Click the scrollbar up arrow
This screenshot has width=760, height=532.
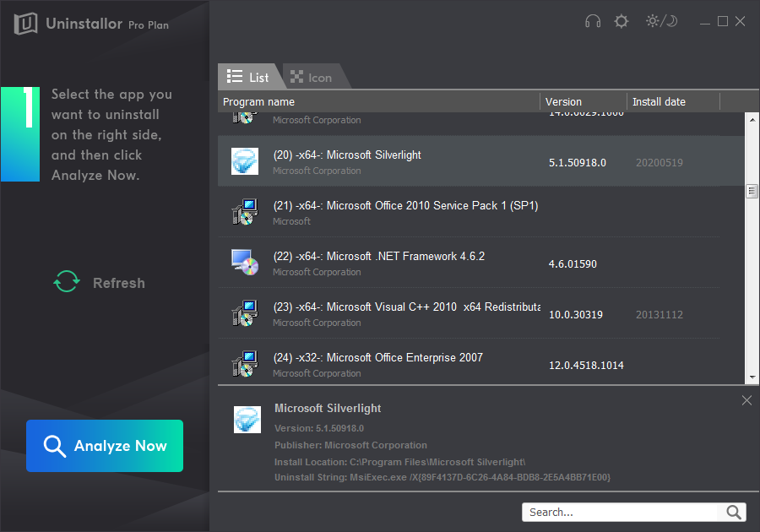[752, 119]
